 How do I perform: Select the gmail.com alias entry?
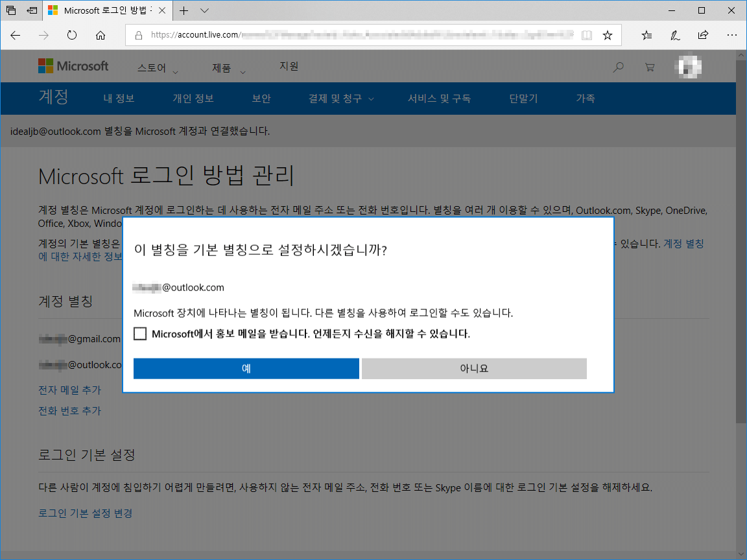pos(80,339)
